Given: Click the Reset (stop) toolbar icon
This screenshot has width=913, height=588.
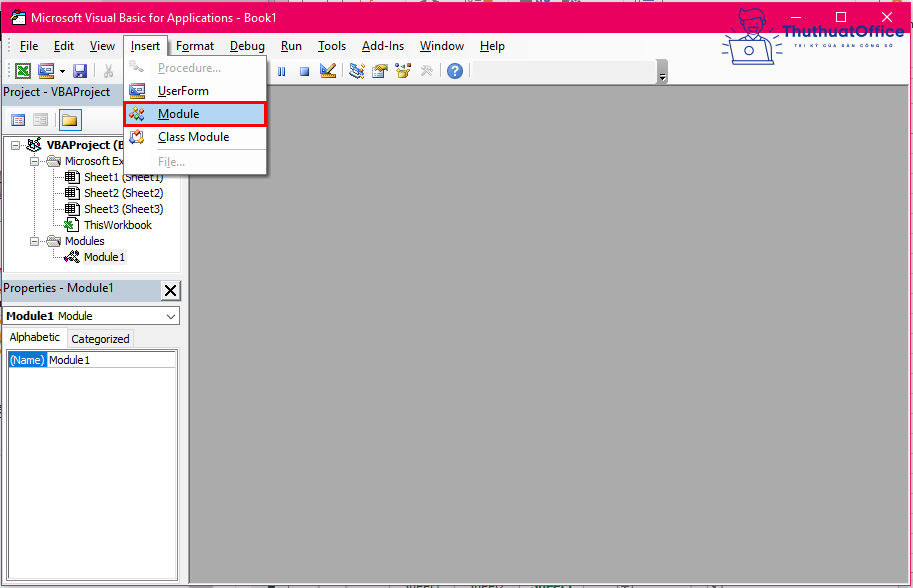Looking at the screenshot, I should [x=303, y=70].
